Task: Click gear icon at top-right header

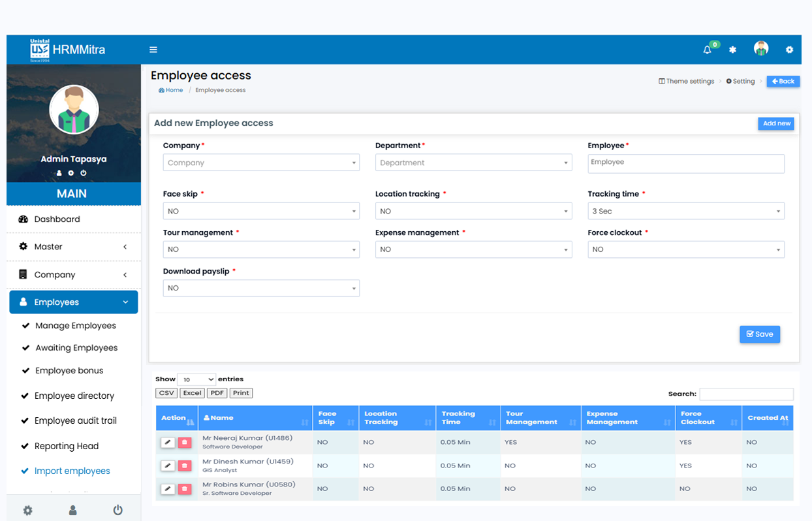Action: (x=789, y=50)
